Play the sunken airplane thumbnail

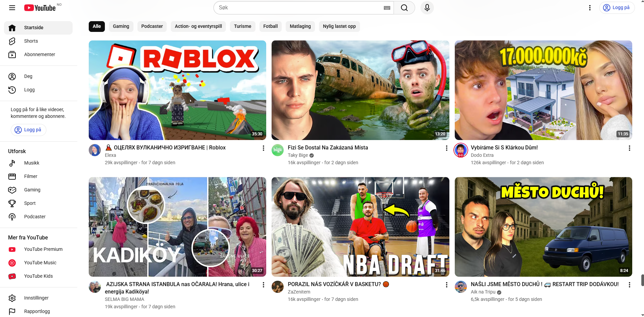tap(360, 90)
